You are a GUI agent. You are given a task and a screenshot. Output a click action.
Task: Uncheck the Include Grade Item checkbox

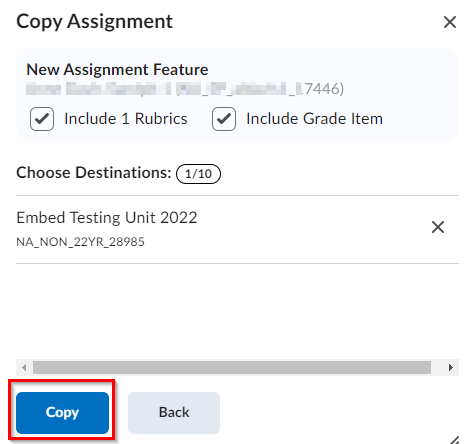(224, 119)
